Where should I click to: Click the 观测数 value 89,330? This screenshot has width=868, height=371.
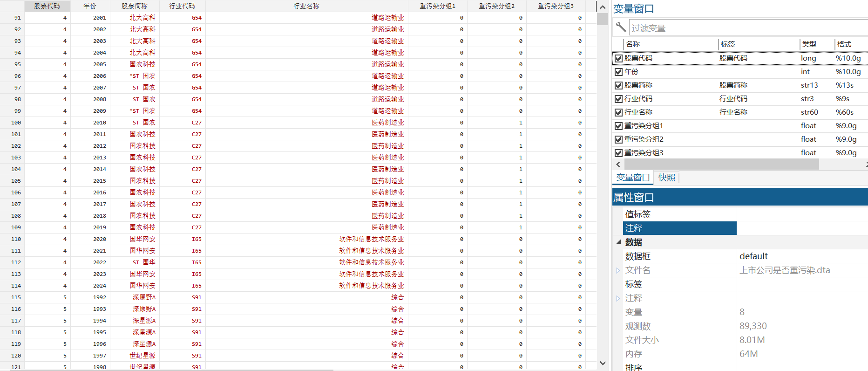[753, 326]
